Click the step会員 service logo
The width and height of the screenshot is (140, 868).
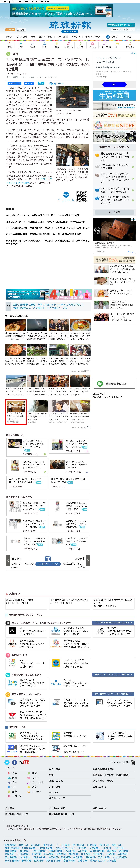(x=12, y=663)
